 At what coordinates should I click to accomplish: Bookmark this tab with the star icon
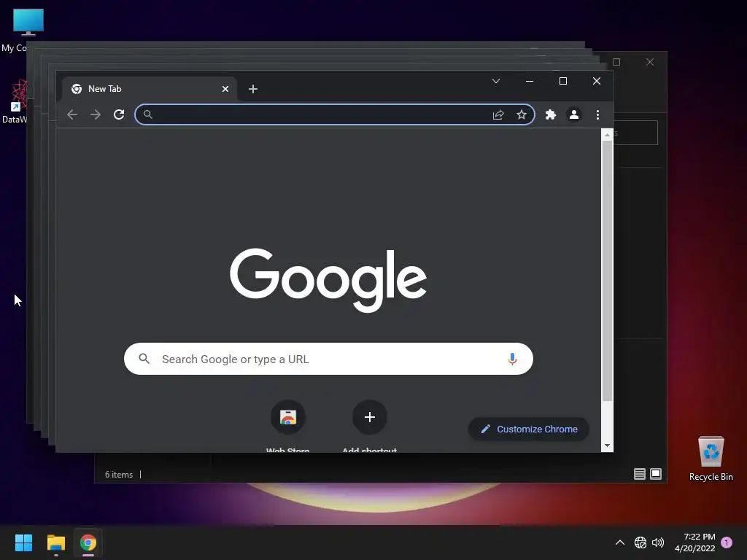coord(522,114)
